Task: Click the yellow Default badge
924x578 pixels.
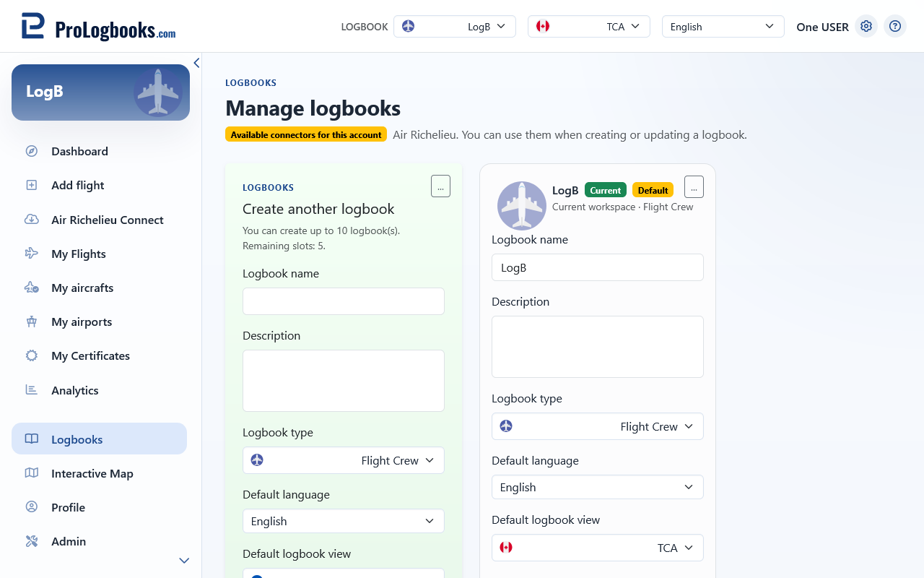Action: point(653,190)
